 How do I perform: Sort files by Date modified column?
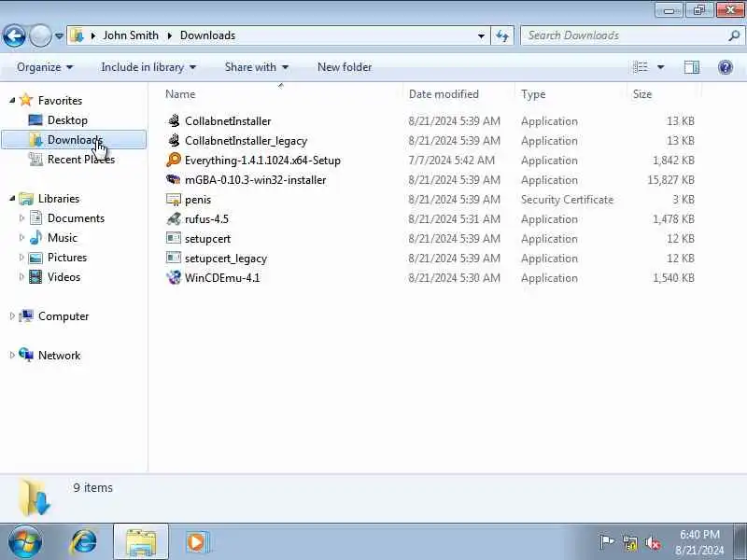click(x=444, y=94)
